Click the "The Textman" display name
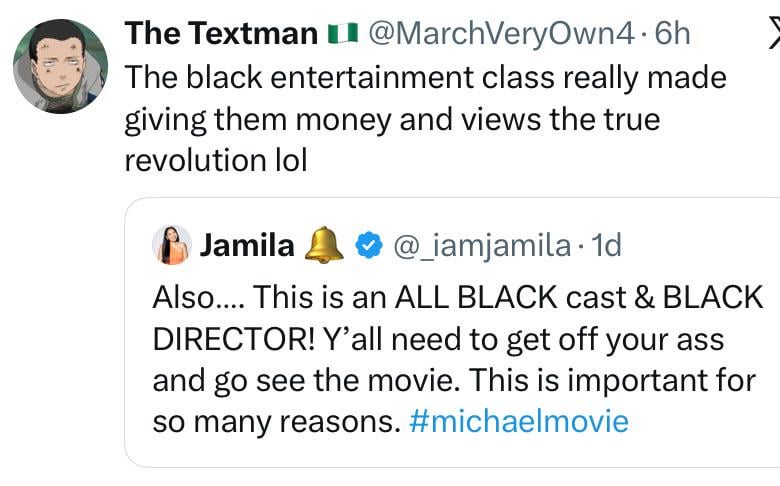The width and height of the screenshot is (780, 486). 221,34
